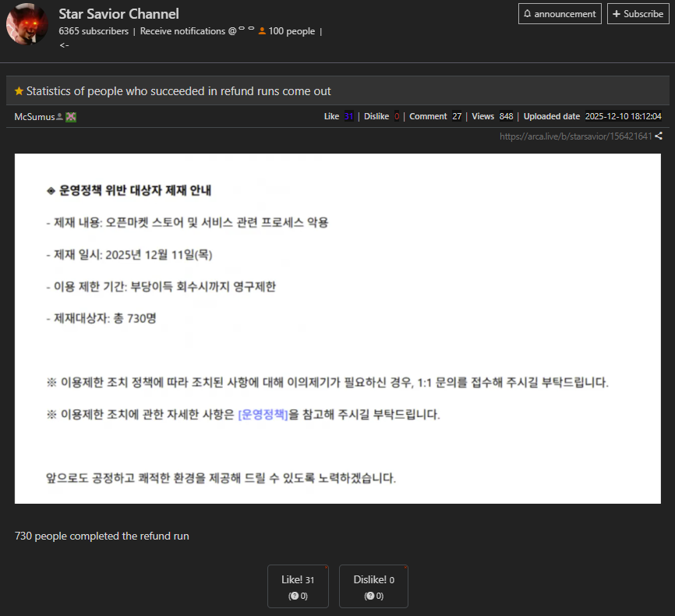675x616 pixels.
Task: Open the blue 운영정책 link in the notice
Action: pos(263,415)
